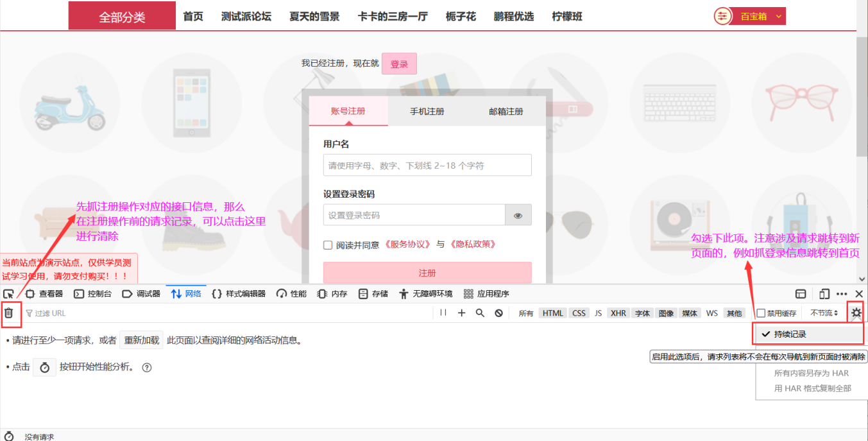Start performance analysis with the stopwatch icon
This screenshot has width=868, height=441.
point(44,367)
